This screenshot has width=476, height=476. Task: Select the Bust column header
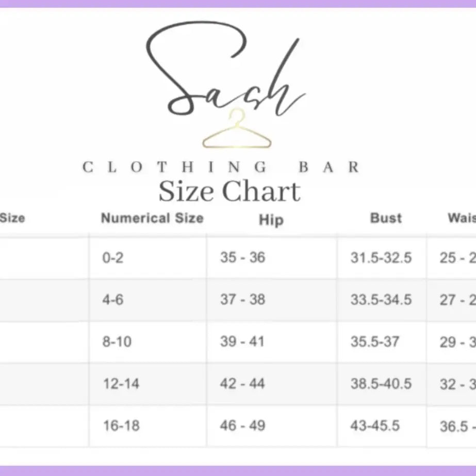pyautogui.click(x=386, y=218)
